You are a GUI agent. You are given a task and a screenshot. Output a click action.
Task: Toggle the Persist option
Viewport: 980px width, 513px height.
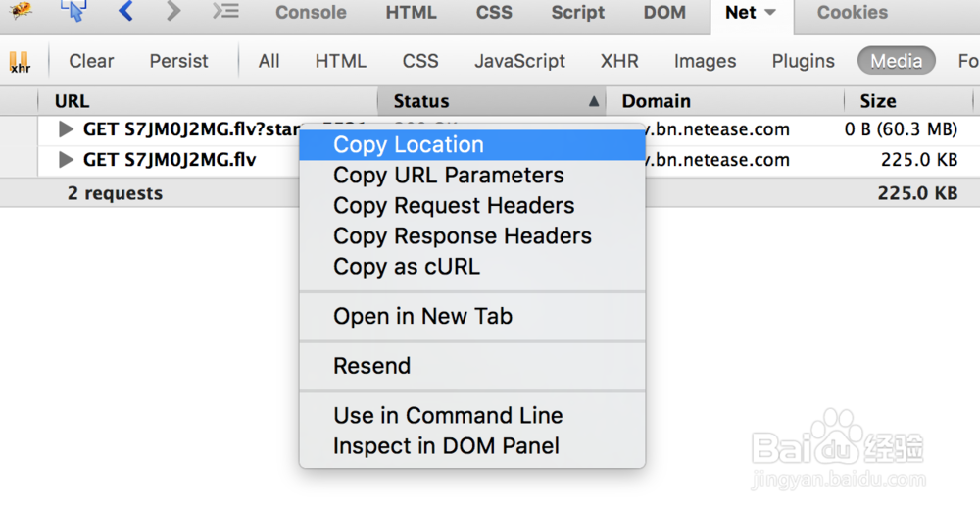click(x=178, y=61)
